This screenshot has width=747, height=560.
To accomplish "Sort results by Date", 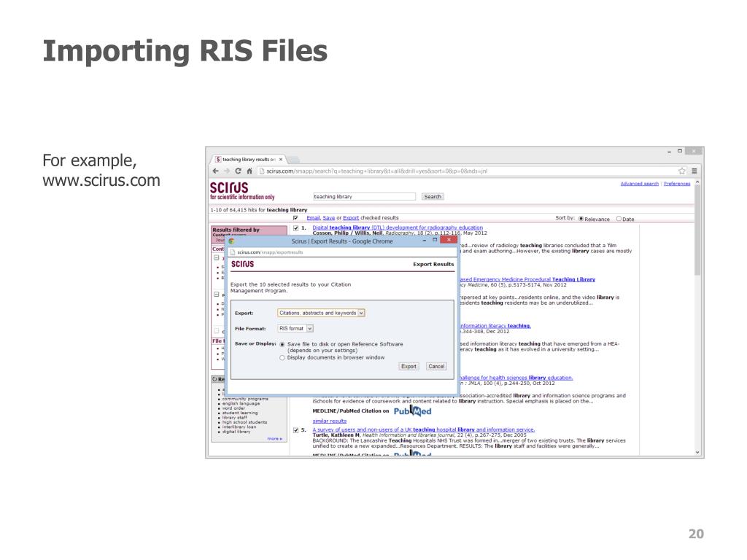I will point(619,219).
